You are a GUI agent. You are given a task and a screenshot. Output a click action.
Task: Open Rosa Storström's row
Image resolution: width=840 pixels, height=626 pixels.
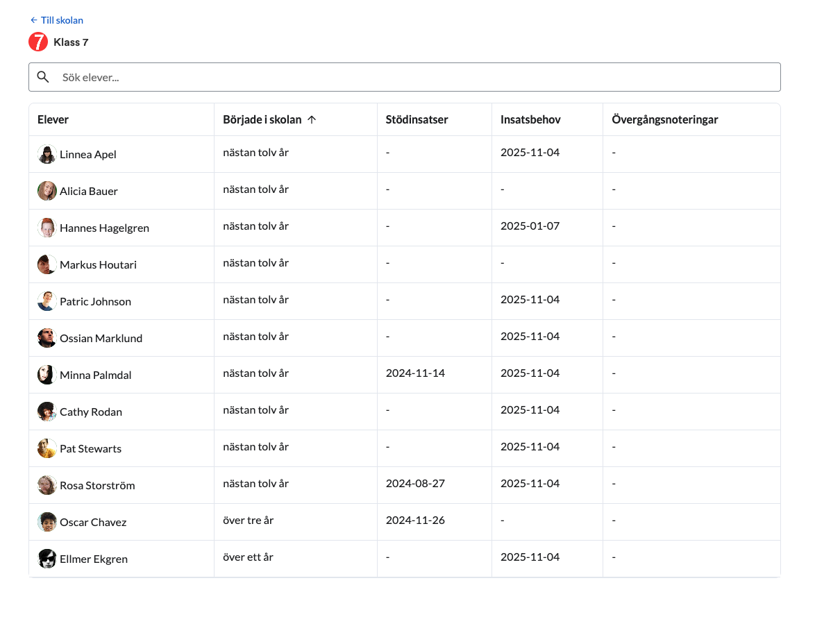97,486
